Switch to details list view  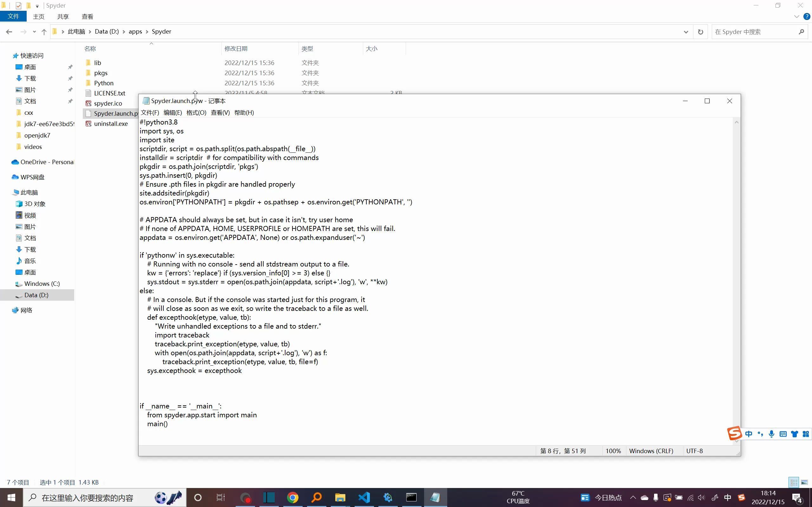click(794, 482)
